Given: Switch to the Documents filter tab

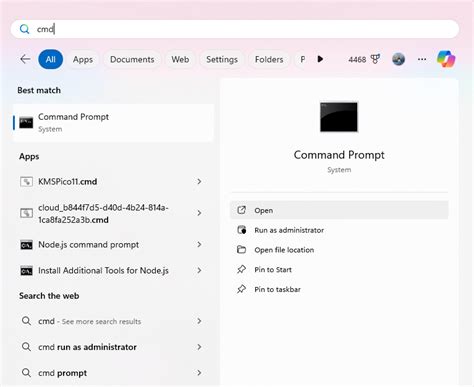Looking at the screenshot, I should pyautogui.click(x=132, y=59).
